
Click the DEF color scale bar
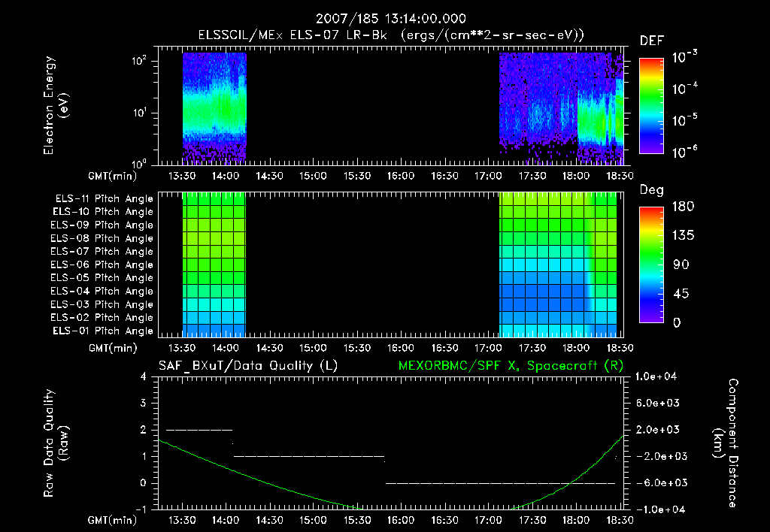coord(651,105)
